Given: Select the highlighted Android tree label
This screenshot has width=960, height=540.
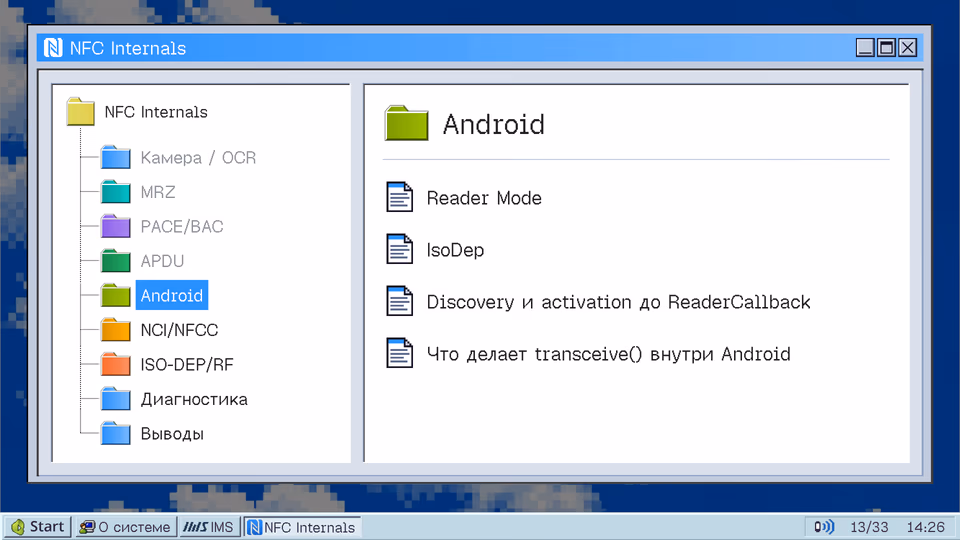Looking at the screenshot, I should coord(172,296).
